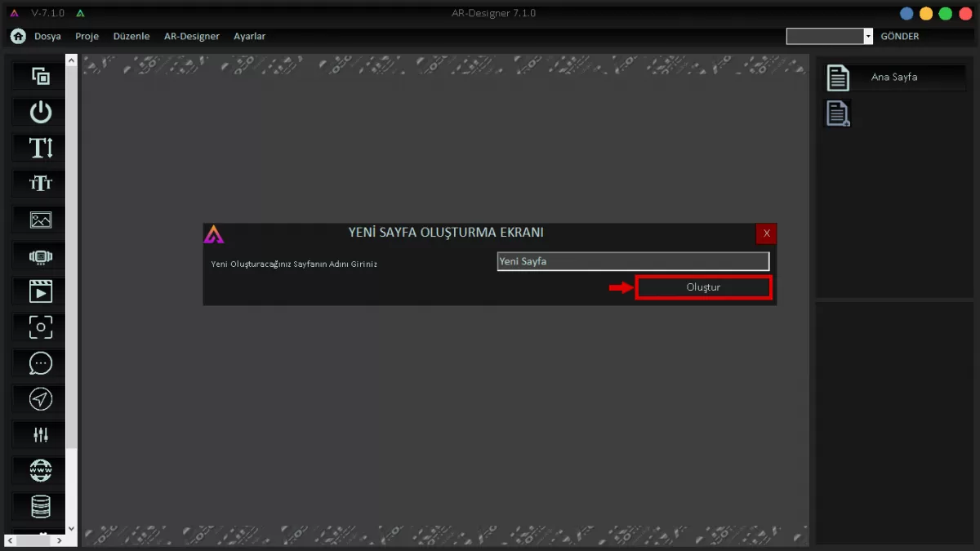Select the www globe tool icon
Screen dimensions: 980x551
(x=40, y=471)
